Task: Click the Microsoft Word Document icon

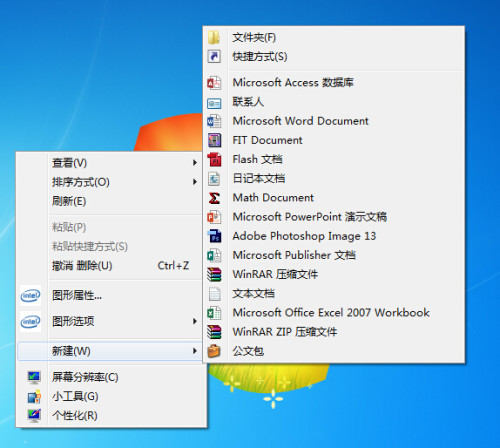Action: click(214, 121)
